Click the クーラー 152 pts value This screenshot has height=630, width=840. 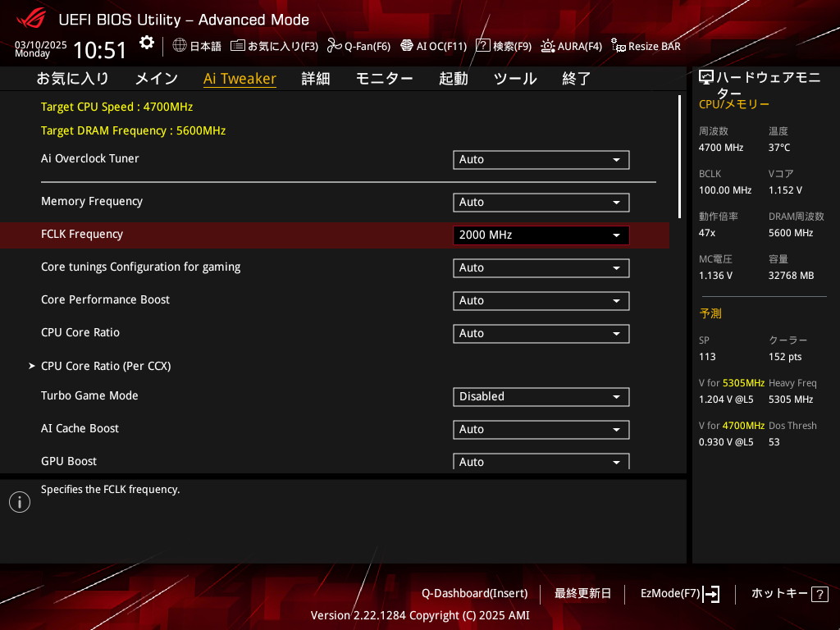785,357
